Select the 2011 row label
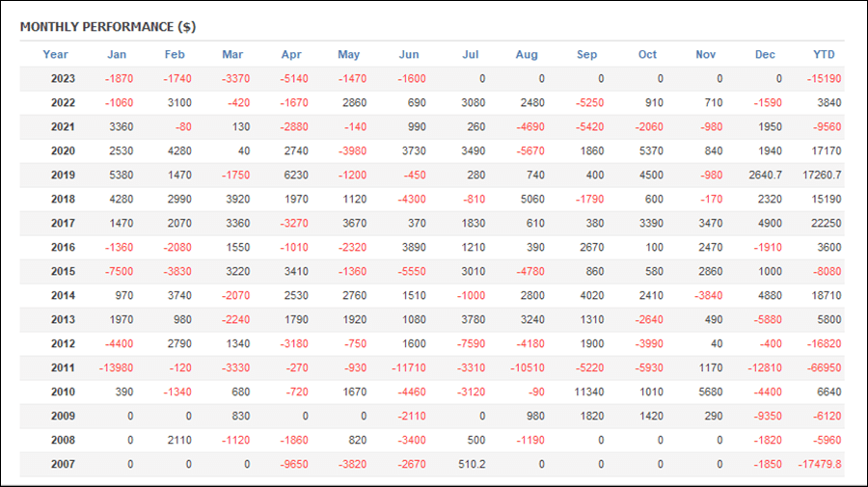The image size is (868, 487). click(x=63, y=367)
